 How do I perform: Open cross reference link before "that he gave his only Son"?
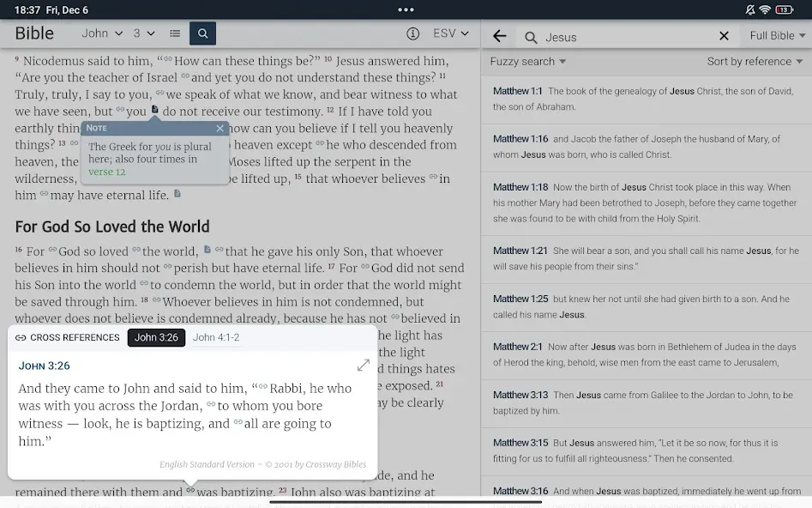point(219,250)
